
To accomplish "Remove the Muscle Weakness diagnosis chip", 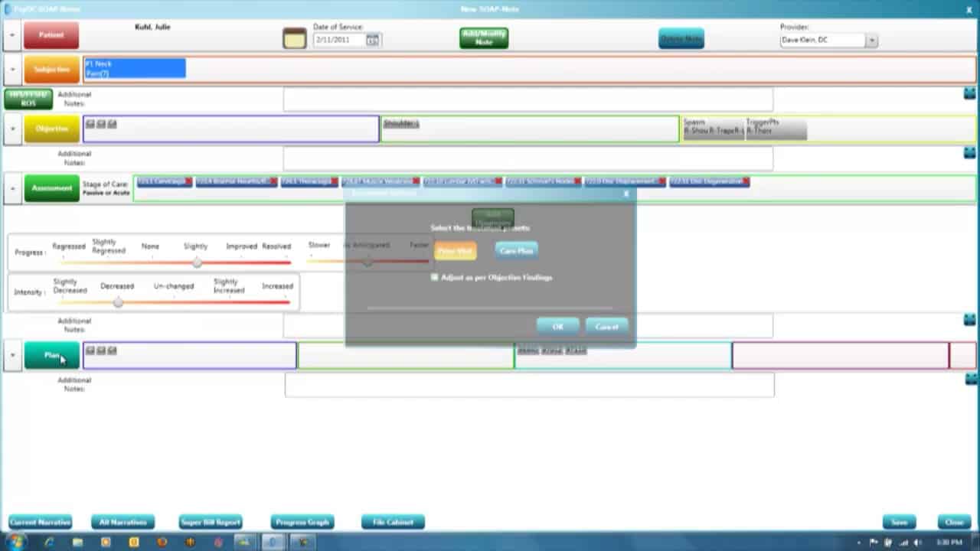I will point(416,181).
